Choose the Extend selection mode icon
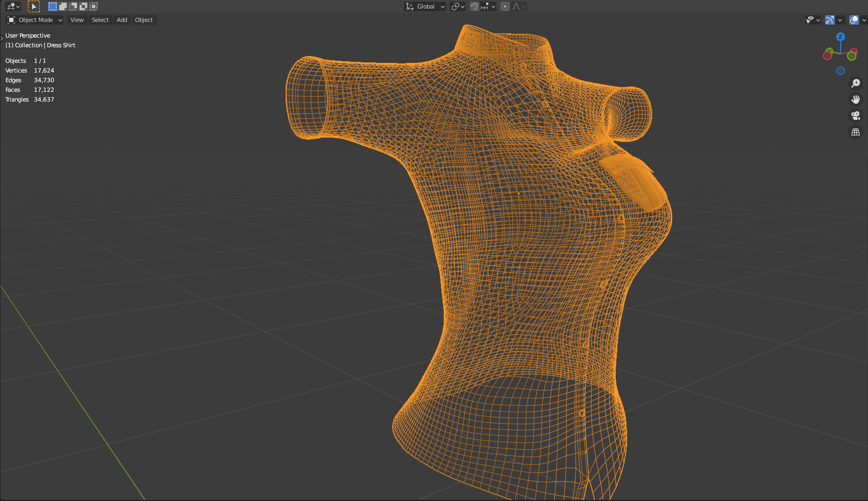868x501 pixels. pos(63,6)
